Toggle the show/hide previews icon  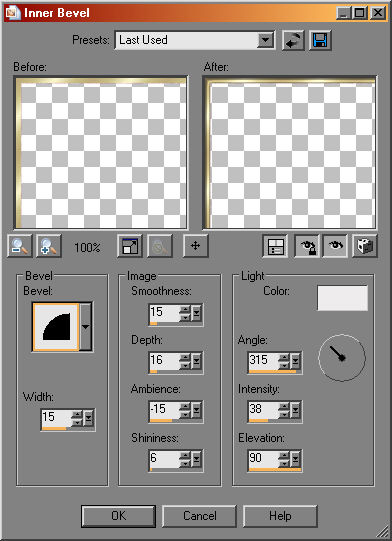pos(275,246)
